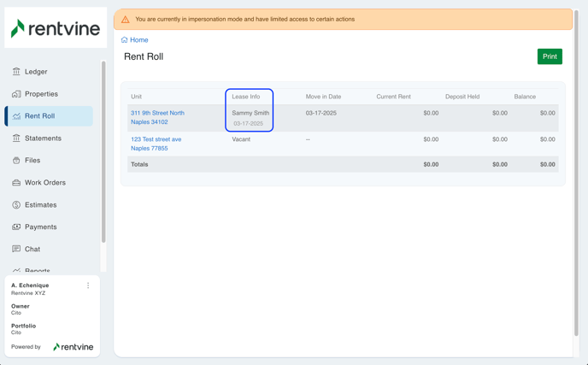Screen dimensions: 588x365
Task: Select the Rent Roll chart icon
Action: [x=16, y=116]
